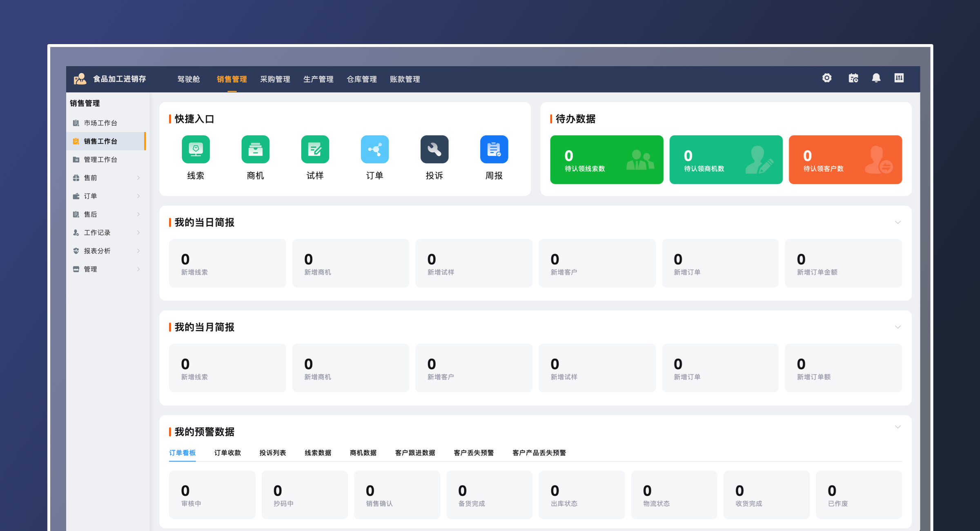Expand the 售前 sidebar submenu
The image size is (980, 531).
(x=106, y=178)
